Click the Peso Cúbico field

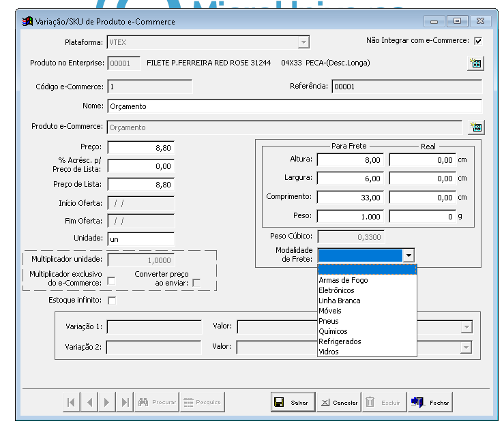coord(351,237)
